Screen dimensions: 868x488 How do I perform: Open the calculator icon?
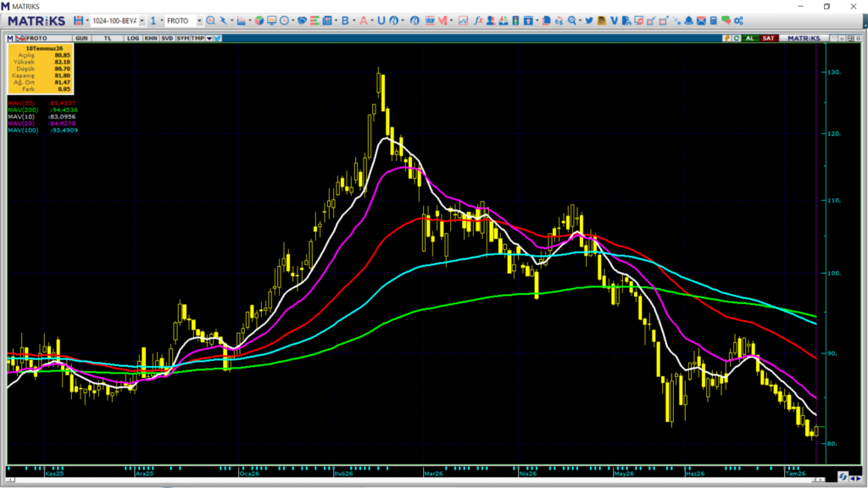(714, 20)
